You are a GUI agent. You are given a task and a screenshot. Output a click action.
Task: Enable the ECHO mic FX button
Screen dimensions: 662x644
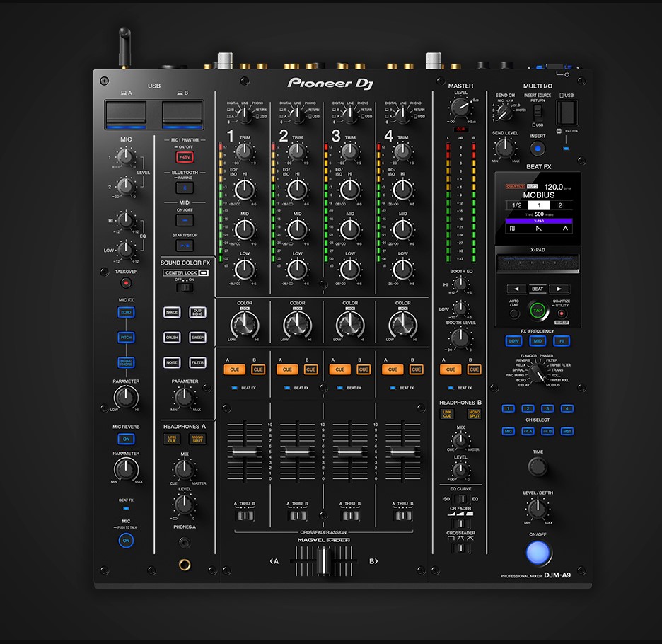point(126,312)
